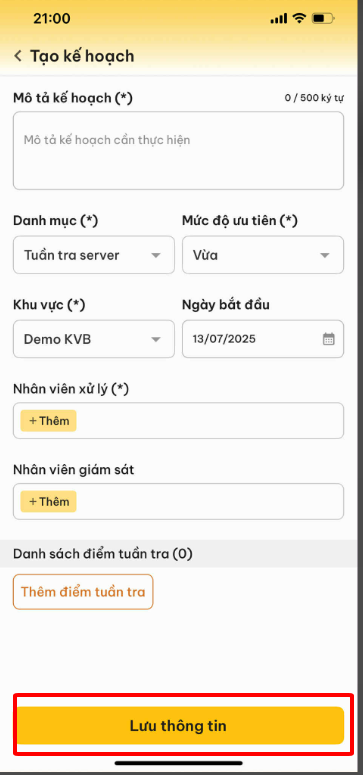Add a Nhân viên xử lý with Thêm
Viewport: 363px width, 775px height.
tap(48, 421)
